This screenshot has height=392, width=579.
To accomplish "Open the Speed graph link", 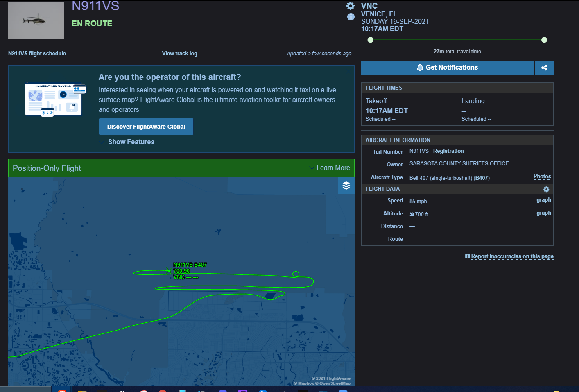I will click(x=543, y=200).
